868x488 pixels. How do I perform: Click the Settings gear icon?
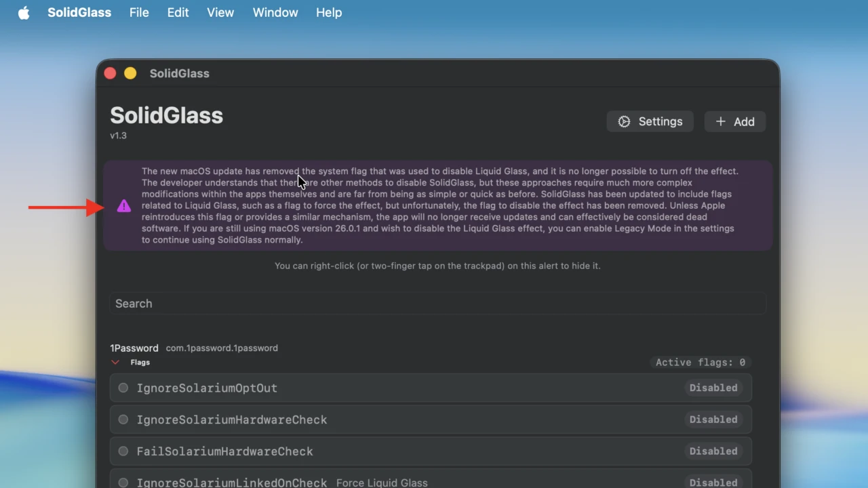(624, 122)
